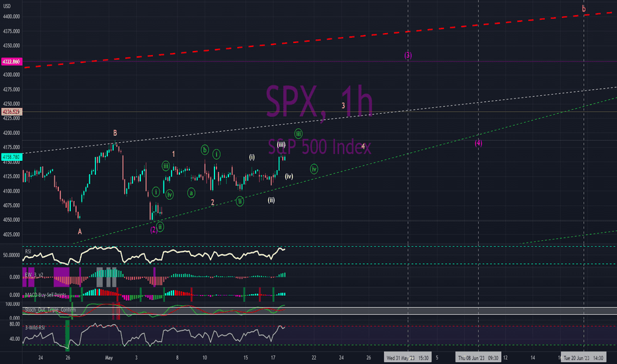Select the white (ii) wave label
The height and width of the screenshot is (364, 617).
click(x=271, y=201)
